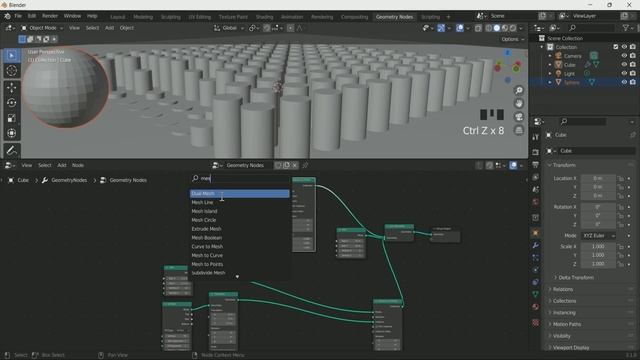Viewport: 640px width, 360px height.
Task: Expand the Instancing panel
Action: tap(564, 313)
